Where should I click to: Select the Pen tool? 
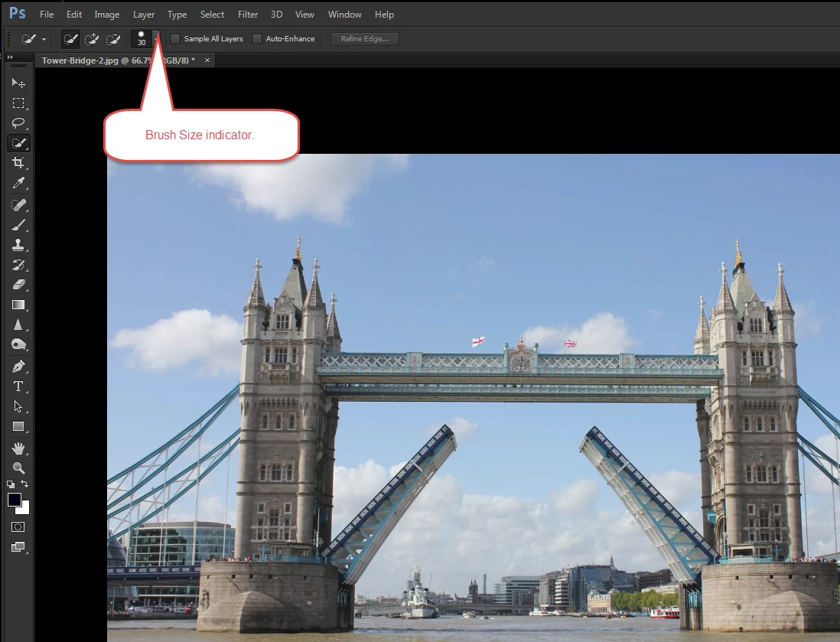pyautogui.click(x=18, y=367)
